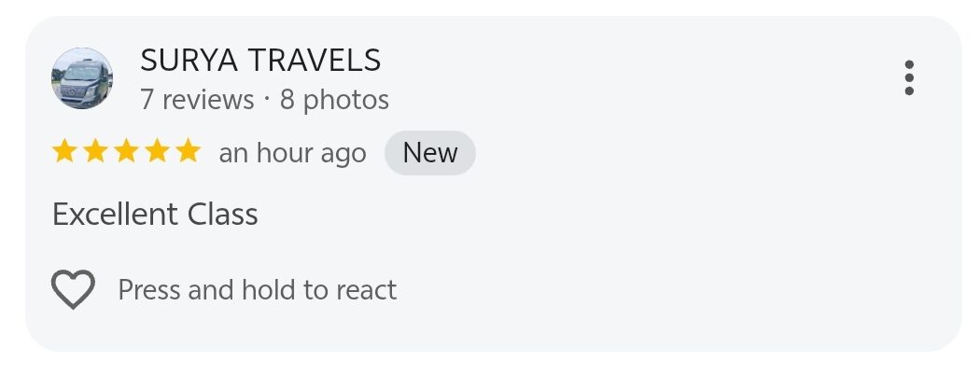Tap the heart icon to react

click(73, 290)
